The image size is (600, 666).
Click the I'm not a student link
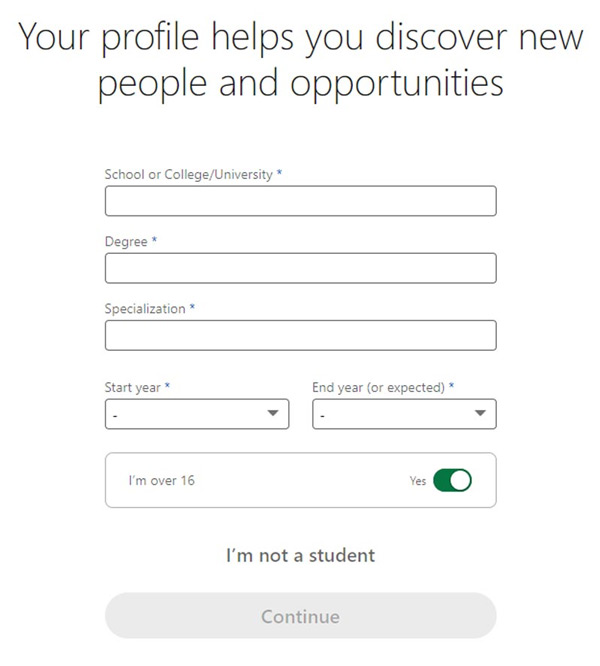click(300, 555)
